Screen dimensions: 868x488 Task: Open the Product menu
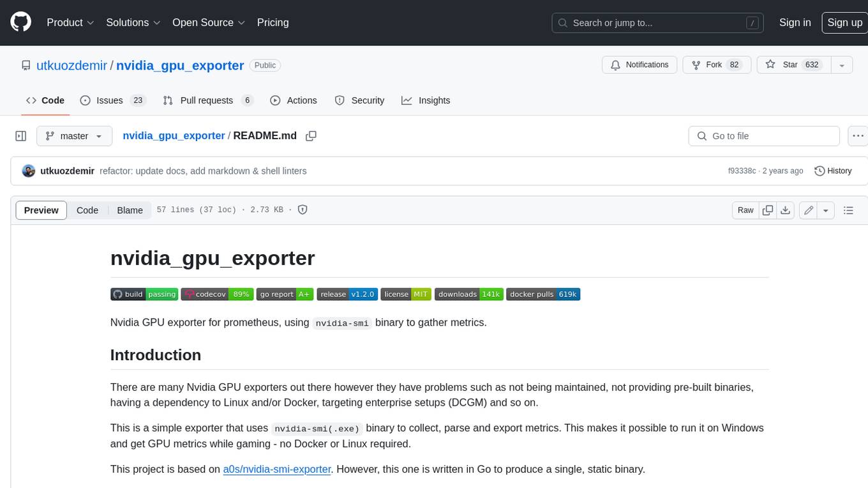(x=70, y=22)
